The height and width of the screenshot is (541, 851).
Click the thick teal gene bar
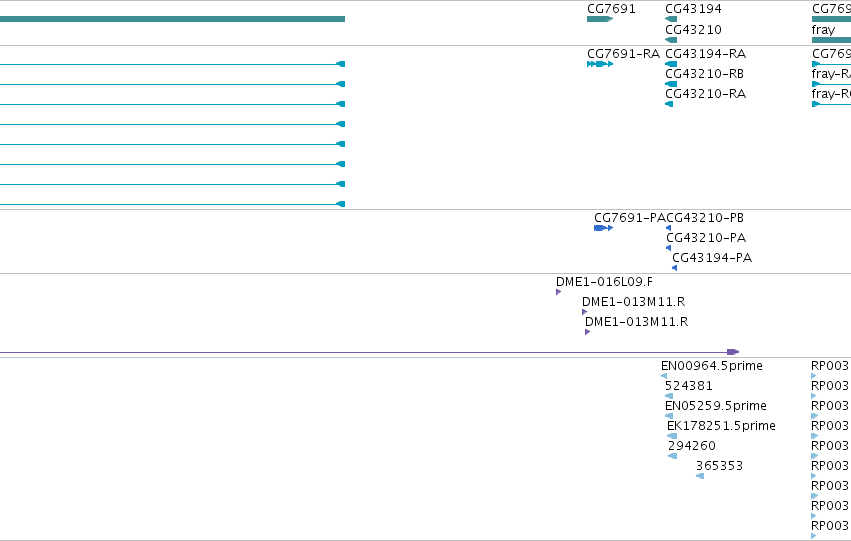coord(172,19)
